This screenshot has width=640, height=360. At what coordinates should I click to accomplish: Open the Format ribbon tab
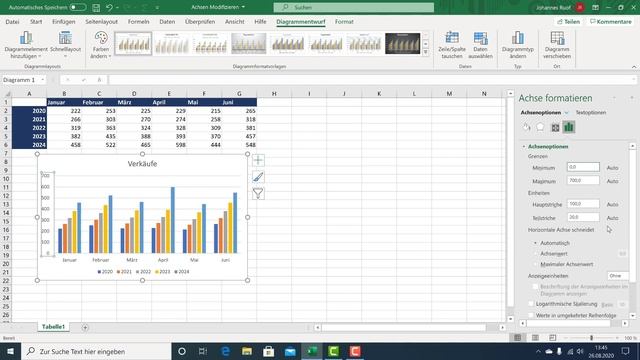344,22
